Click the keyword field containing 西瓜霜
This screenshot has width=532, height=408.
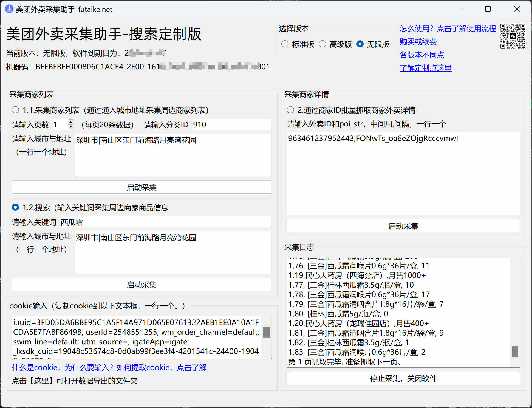(x=166, y=222)
